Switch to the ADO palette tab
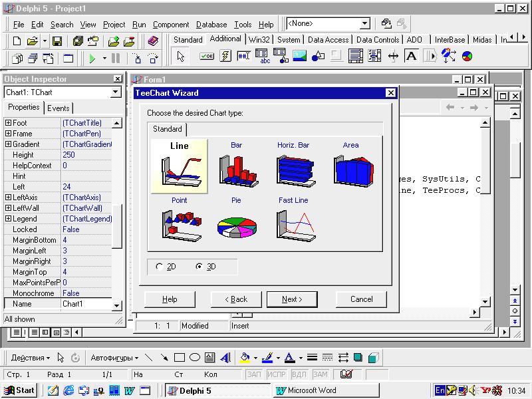The image size is (532, 399). coord(414,40)
